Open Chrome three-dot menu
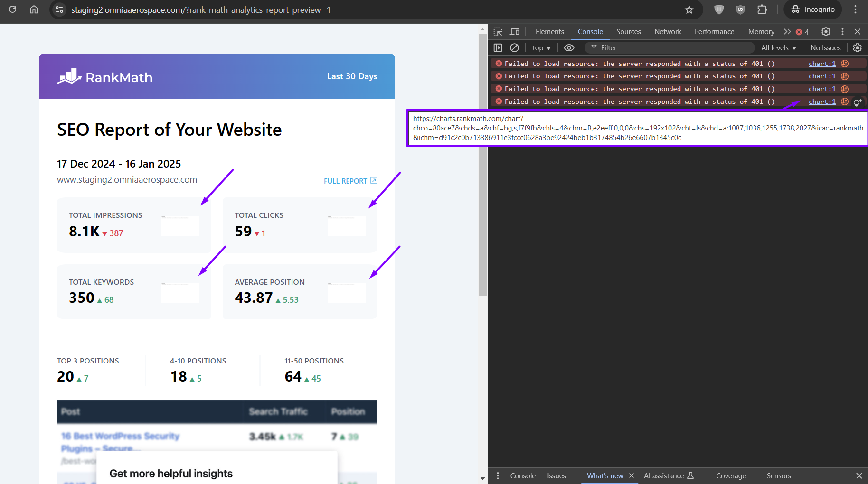Viewport: 868px width, 484px height. 855,9
